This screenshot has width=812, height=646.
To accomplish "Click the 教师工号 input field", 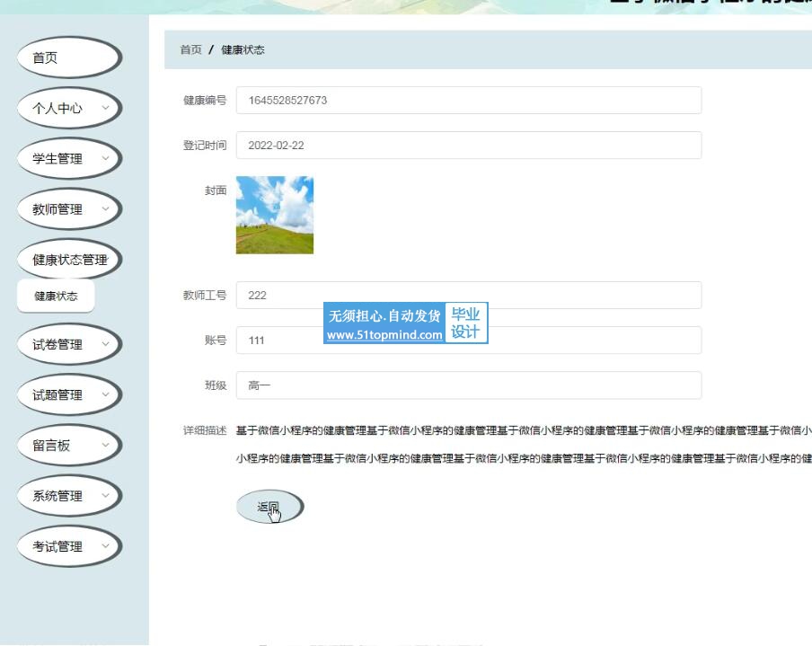I will [x=468, y=295].
